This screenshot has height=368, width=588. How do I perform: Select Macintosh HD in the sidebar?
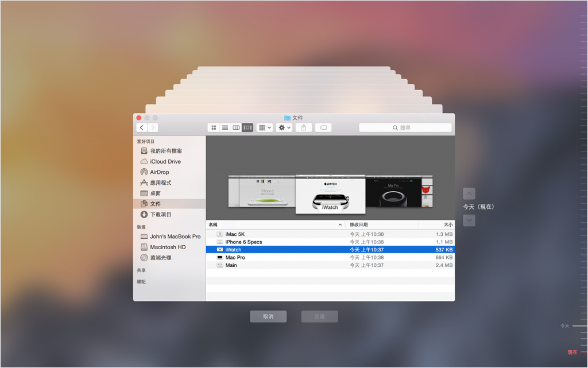click(x=167, y=247)
